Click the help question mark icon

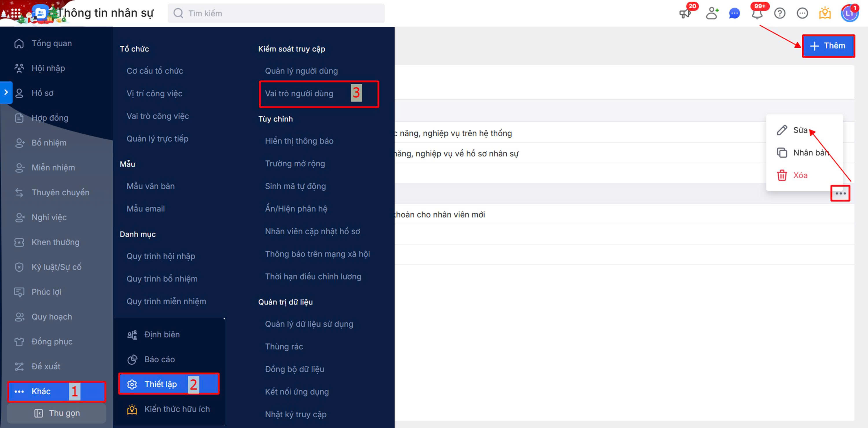tap(780, 14)
